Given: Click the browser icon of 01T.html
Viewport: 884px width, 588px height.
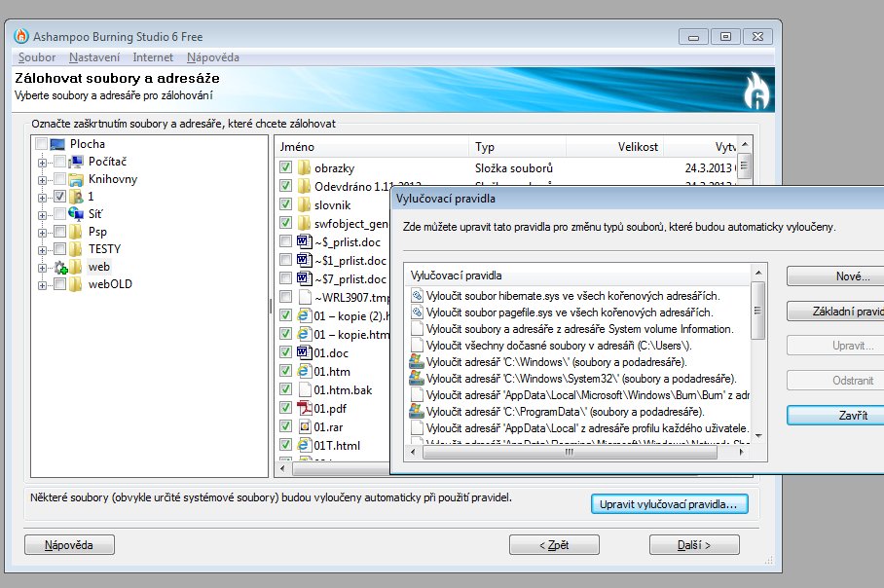Looking at the screenshot, I should click(305, 445).
